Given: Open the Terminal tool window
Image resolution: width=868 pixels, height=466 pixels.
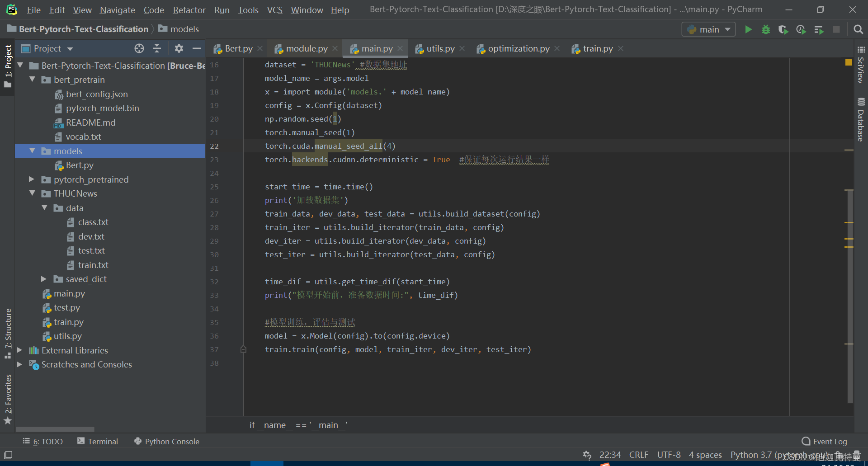Looking at the screenshot, I should 98,442.
